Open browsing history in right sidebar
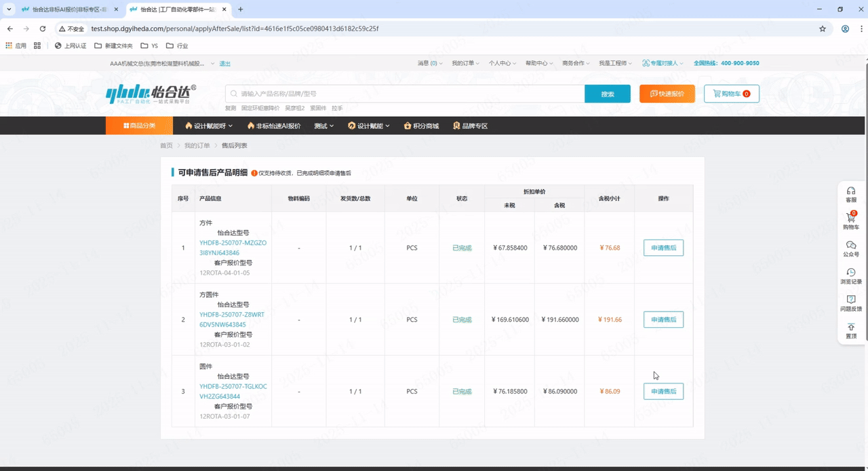 pos(851,273)
